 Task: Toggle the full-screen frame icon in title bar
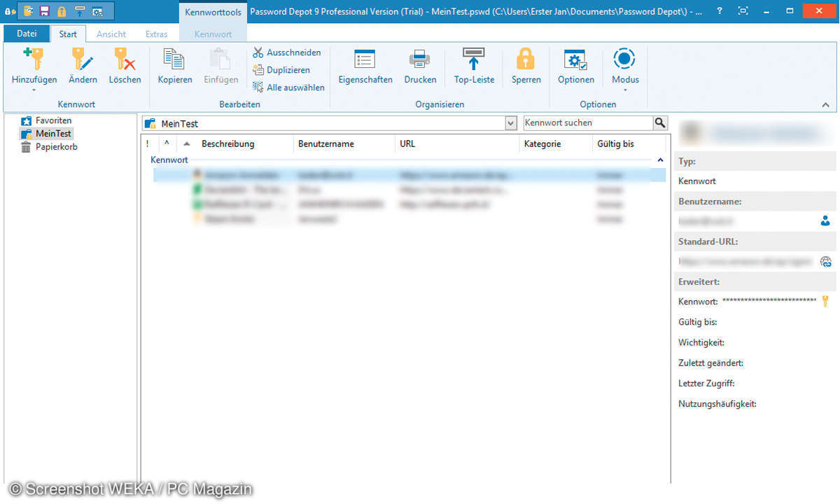743,11
